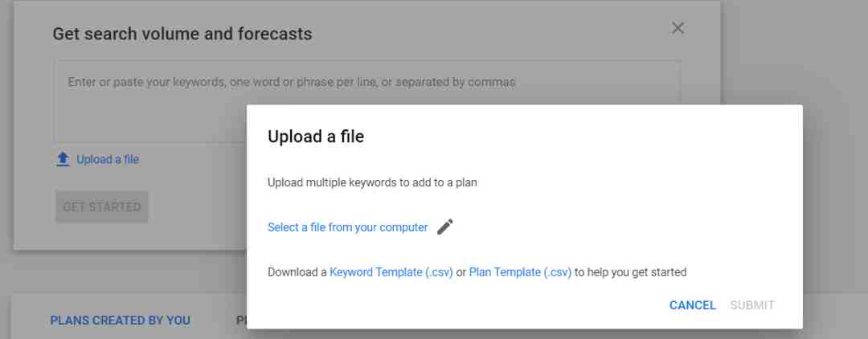This screenshot has width=868, height=339.
Task: Click the Get search volume and forecasts heading
Action: click(x=182, y=35)
